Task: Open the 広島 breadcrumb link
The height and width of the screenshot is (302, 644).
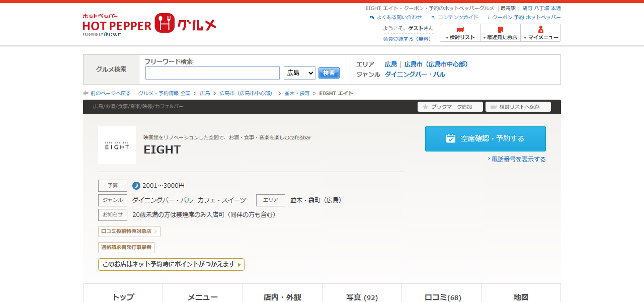Action: point(205,93)
